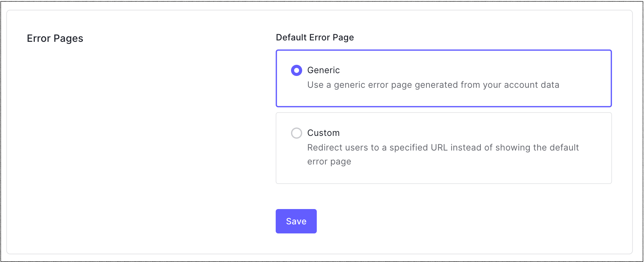Viewport: 644px width, 262px height.
Task: Click the Custom redirect description text
Action: pyautogui.click(x=442, y=148)
